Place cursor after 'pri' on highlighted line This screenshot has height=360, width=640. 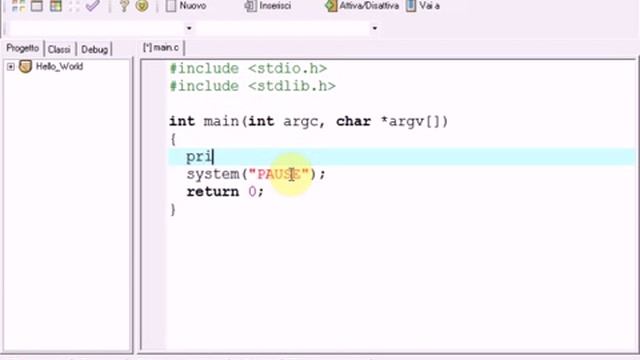tap(213, 157)
